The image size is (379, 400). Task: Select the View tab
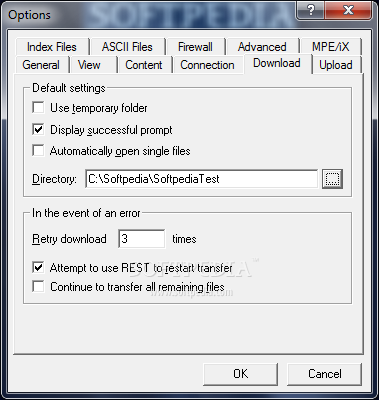pos(89,65)
